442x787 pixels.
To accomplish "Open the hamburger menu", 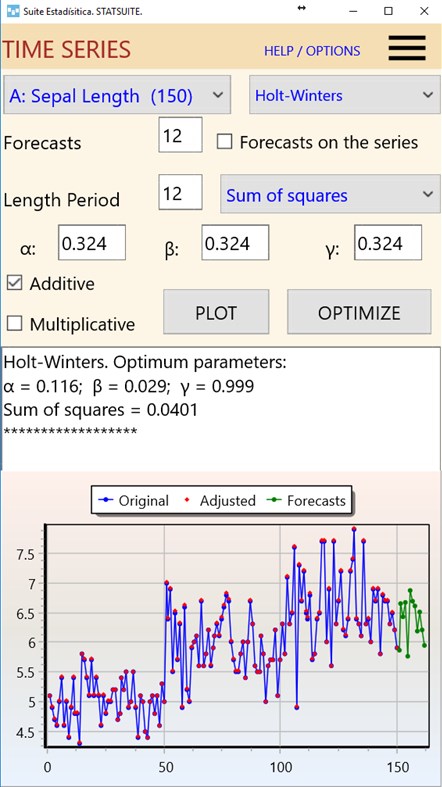I will click(407, 47).
